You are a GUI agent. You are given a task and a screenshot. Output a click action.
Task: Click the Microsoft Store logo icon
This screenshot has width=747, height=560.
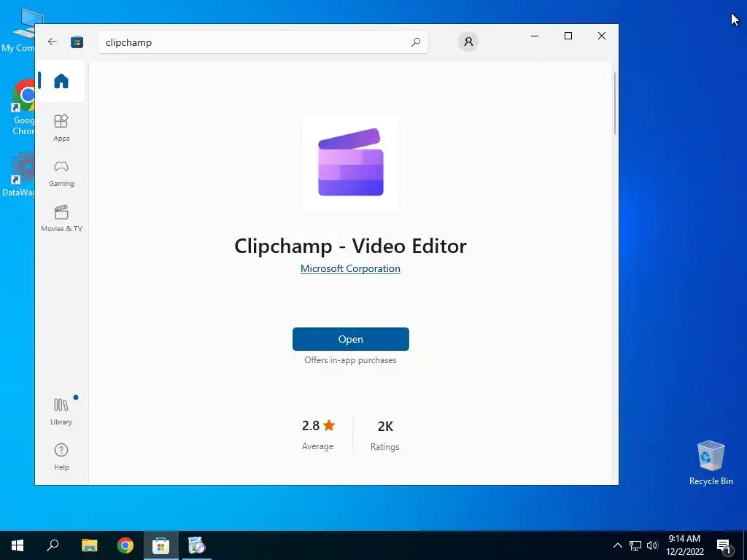pyautogui.click(x=77, y=42)
